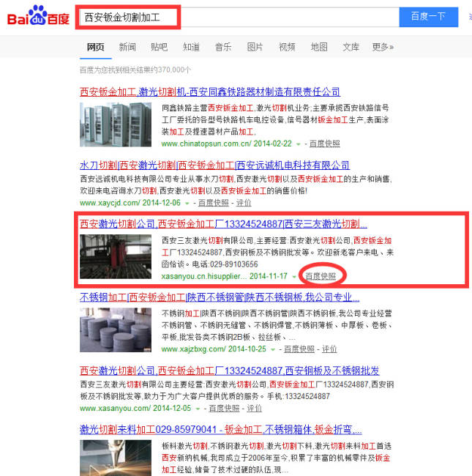Switch to the 新闻 tab

[127, 47]
